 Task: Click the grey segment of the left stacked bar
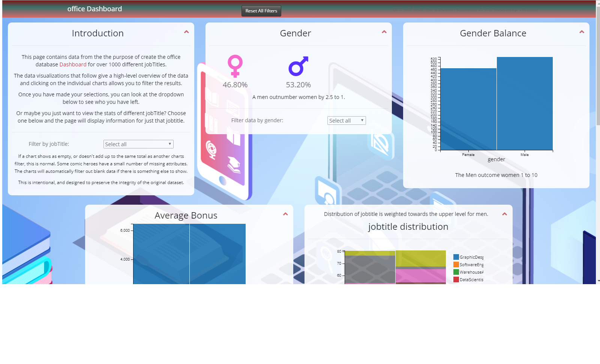(370, 269)
